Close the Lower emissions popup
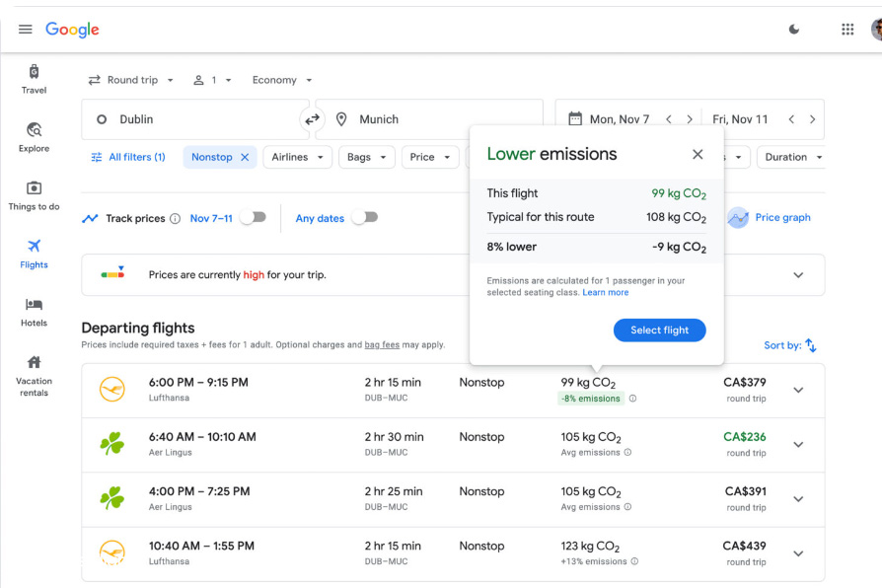Image resolution: width=882 pixels, height=588 pixels. coord(698,154)
